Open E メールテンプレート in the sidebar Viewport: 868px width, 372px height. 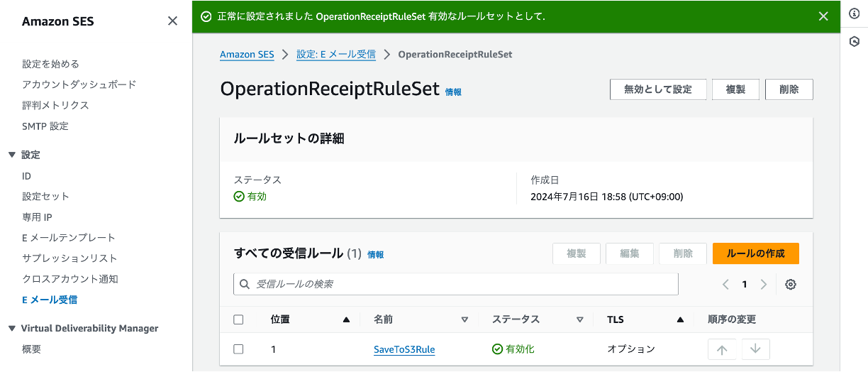[69, 238]
